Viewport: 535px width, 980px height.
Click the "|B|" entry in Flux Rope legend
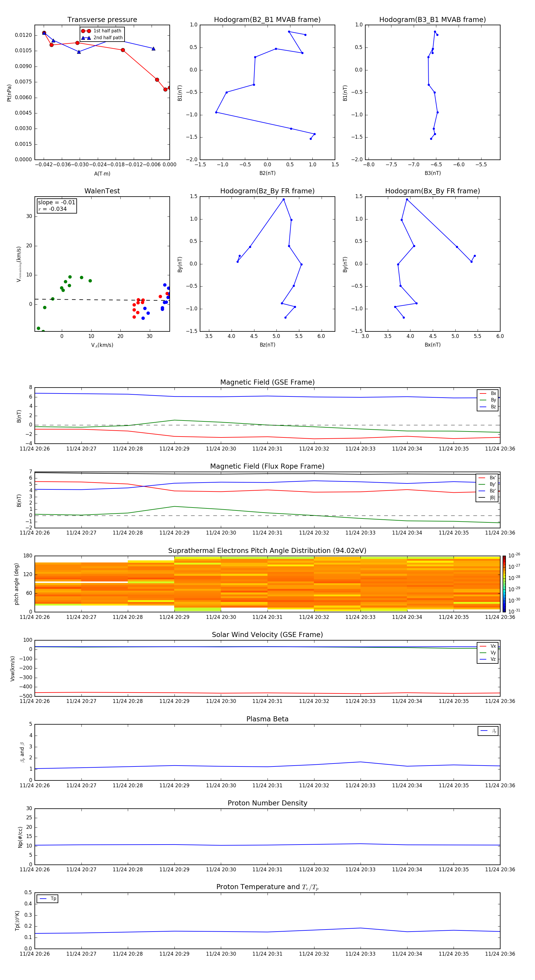[487, 498]
